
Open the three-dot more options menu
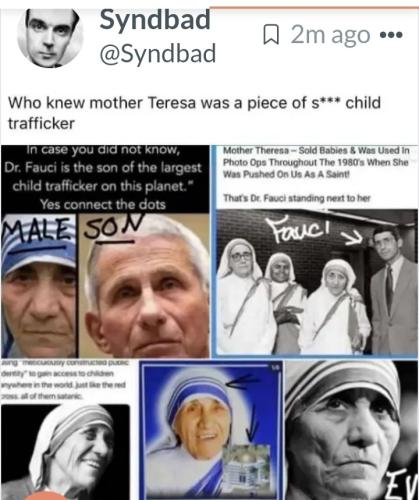[391, 35]
